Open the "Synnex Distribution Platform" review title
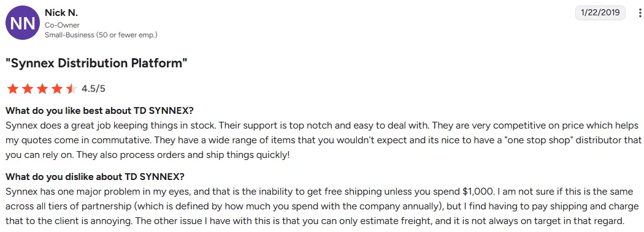This screenshot has height=232, width=644. pyautogui.click(x=96, y=64)
